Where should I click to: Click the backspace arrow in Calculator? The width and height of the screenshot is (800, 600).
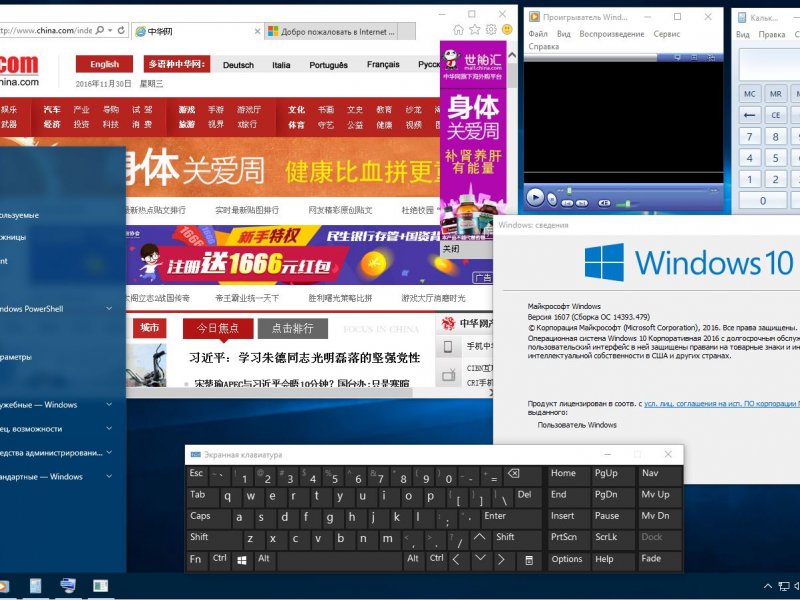(x=749, y=115)
